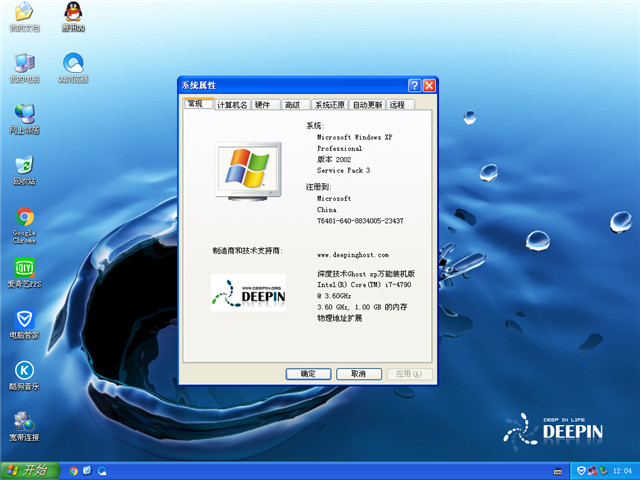The image size is (640, 480).
Task: Open the 回收站 recycle bin
Action: click(x=24, y=167)
